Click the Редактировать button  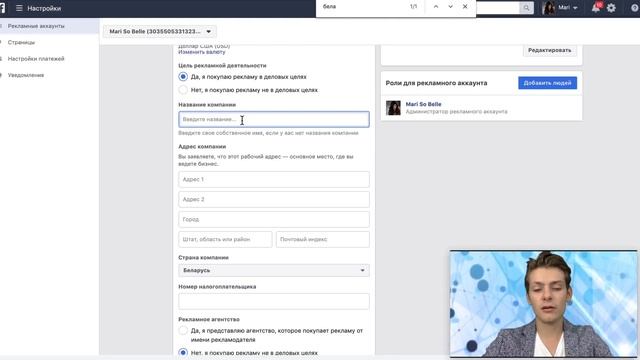(x=549, y=50)
